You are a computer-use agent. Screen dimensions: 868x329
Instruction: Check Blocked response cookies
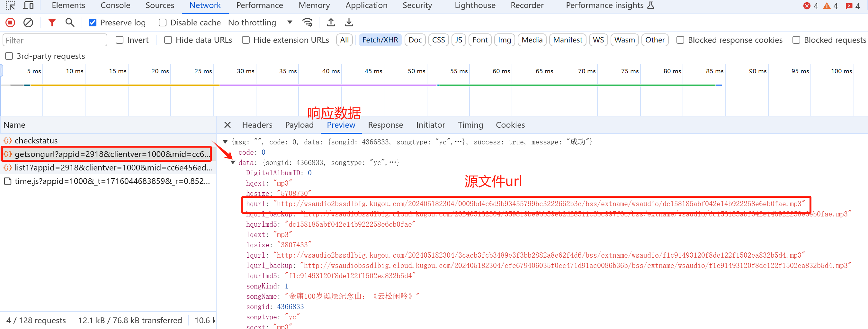680,40
